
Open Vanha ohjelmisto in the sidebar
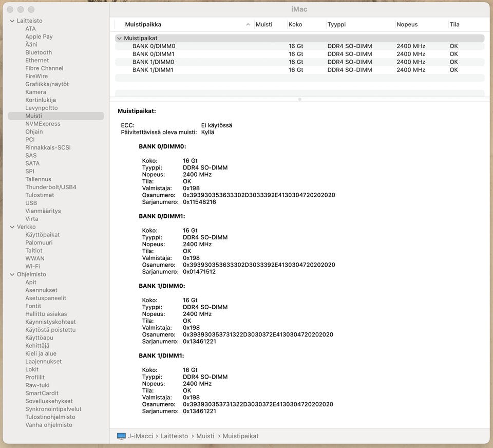point(49,425)
